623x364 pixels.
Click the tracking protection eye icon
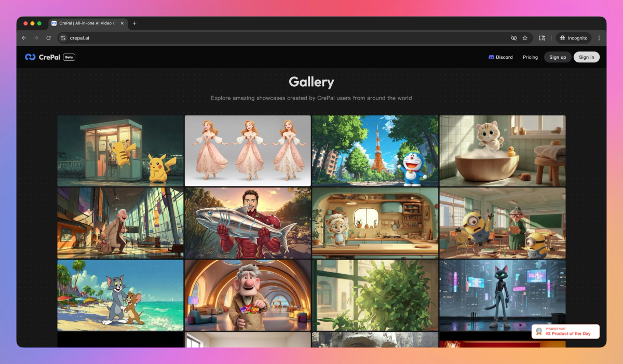pyautogui.click(x=514, y=38)
